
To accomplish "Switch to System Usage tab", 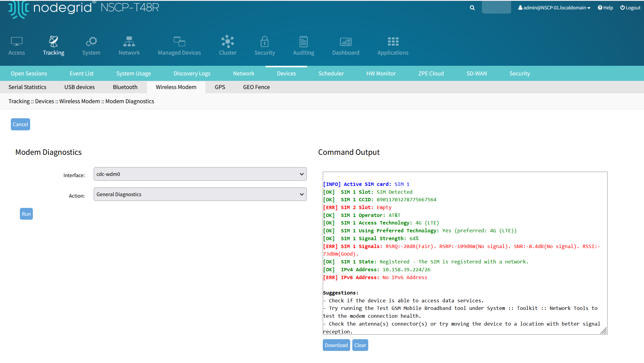I will pyautogui.click(x=134, y=73).
